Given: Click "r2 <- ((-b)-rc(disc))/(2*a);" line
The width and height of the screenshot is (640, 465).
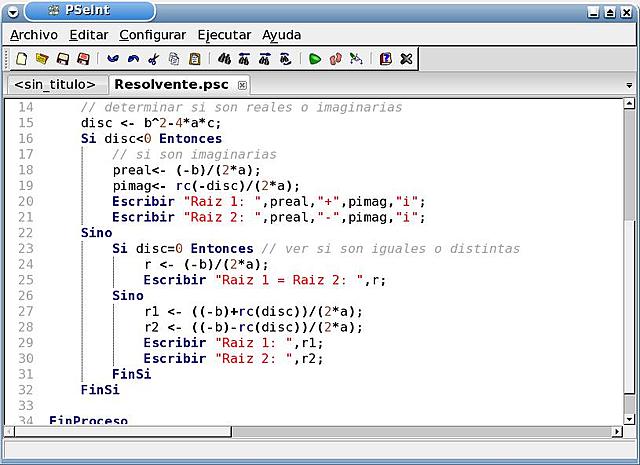Looking at the screenshot, I should tap(253, 327).
